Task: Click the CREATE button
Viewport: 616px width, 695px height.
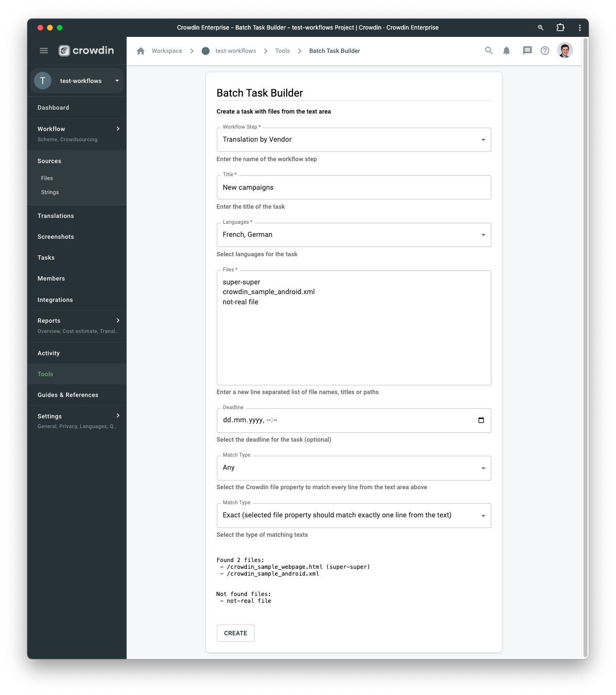Action: coord(236,633)
